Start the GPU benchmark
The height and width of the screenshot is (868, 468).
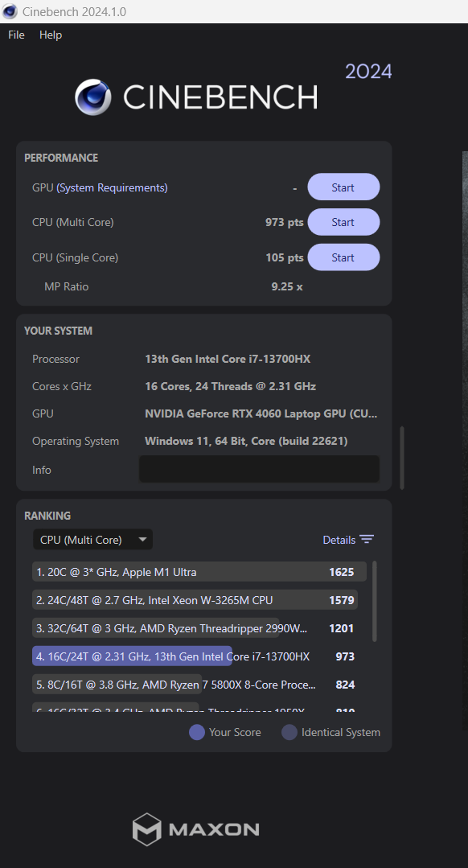coord(343,187)
